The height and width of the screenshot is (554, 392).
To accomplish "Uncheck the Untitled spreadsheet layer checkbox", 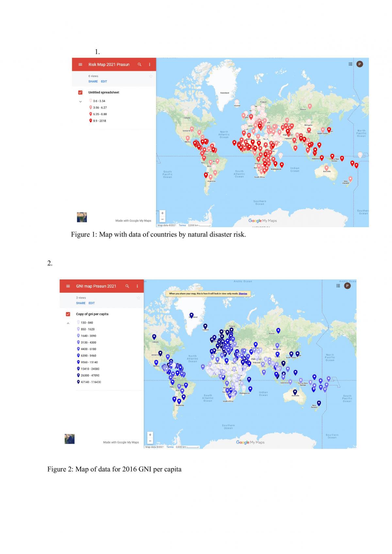I will 80,92.
